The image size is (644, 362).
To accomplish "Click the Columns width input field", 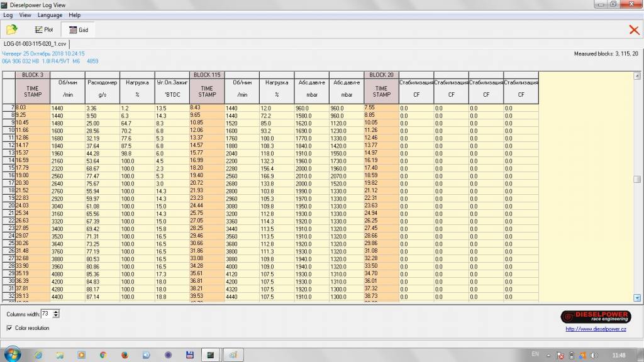I will [x=47, y=314].
